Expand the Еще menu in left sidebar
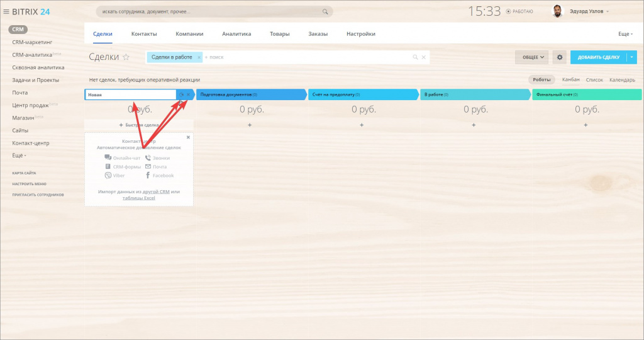The width and height of the screenshot is (644, 340). 19,156
